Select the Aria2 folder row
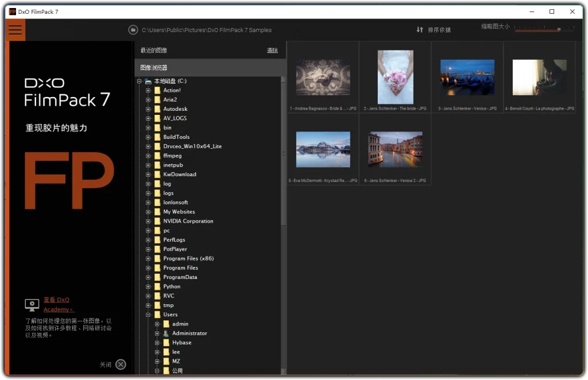Image resolution: width=588 pixels, height=380 pixels. point(170,100)
